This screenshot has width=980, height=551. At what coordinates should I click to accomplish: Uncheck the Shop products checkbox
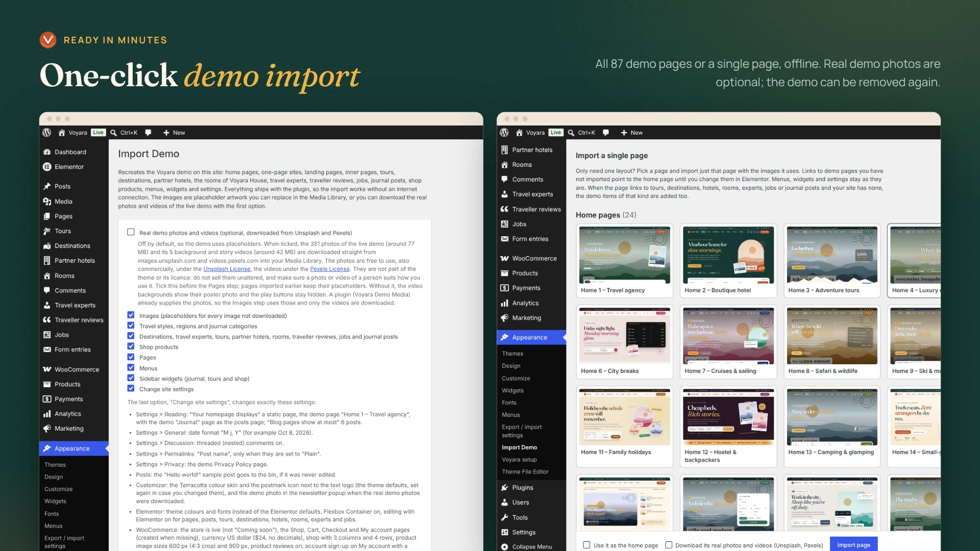tap(131, 346)
